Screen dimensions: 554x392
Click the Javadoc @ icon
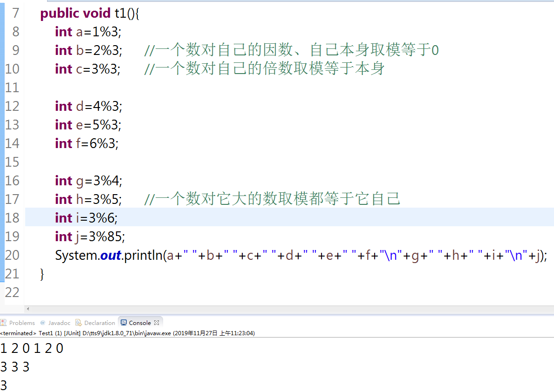tap(43, 323)
